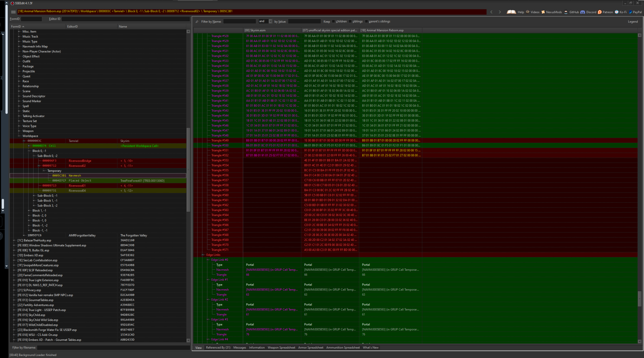The width and height of the screenshot is (644, 358).
Task: Open the Ko-Fi icon link
Action: coord(616,12)
